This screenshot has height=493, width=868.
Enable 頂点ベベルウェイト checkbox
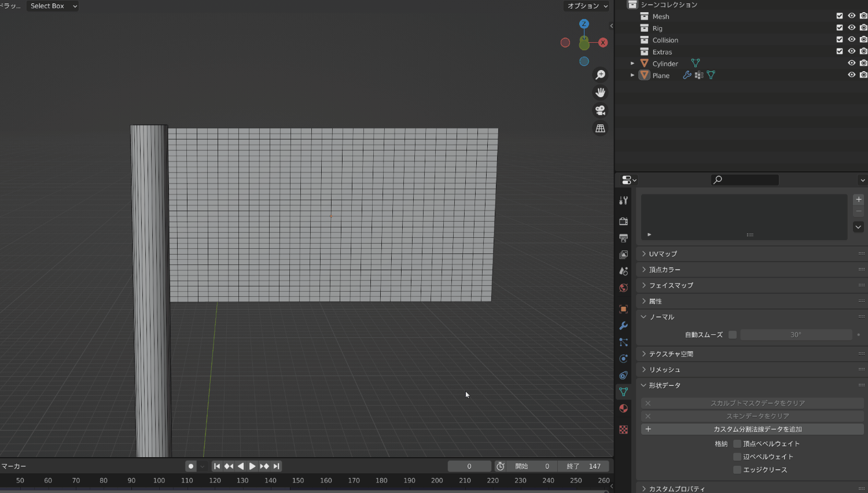click(x=737, y=444)
